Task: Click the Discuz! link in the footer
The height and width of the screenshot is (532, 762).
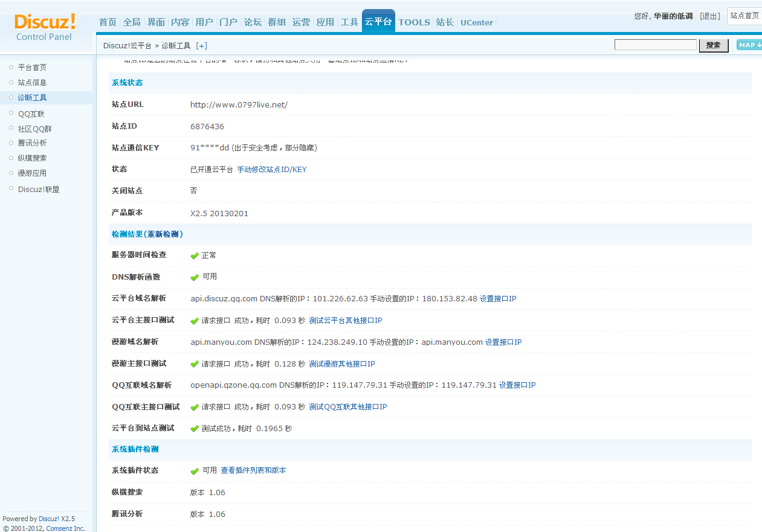Action: point(49,519)
